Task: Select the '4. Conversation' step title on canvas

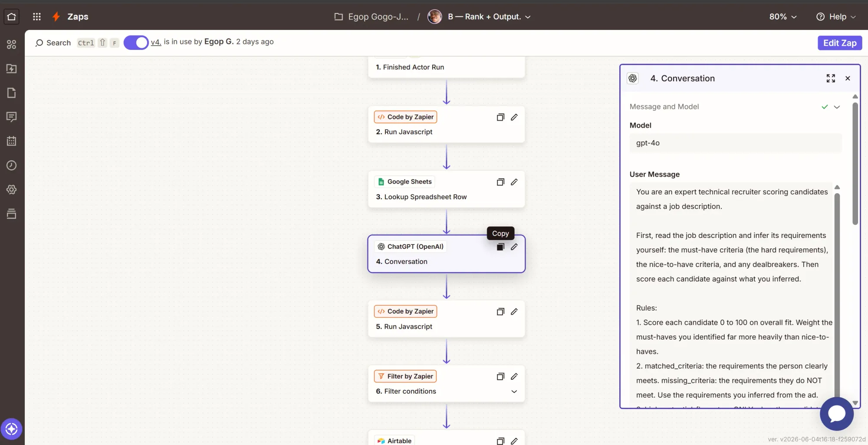Action: pos(401,262)
